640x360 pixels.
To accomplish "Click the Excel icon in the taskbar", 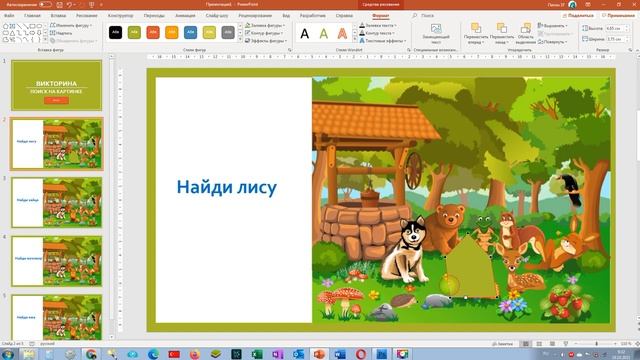I will point(257,354).
